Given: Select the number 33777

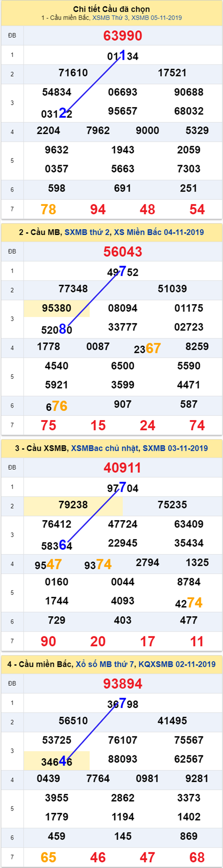Looking at the screenshot, I should (123, 327).
